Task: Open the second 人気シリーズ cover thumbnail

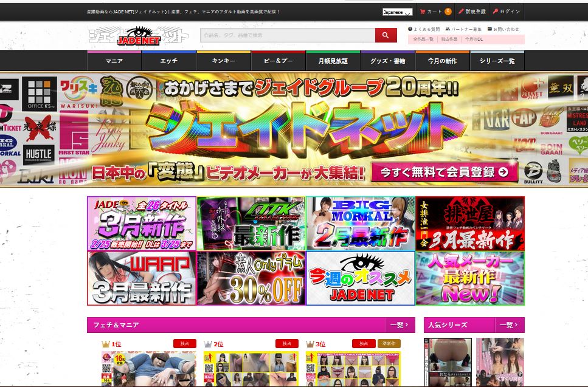Action: point(500,362)
